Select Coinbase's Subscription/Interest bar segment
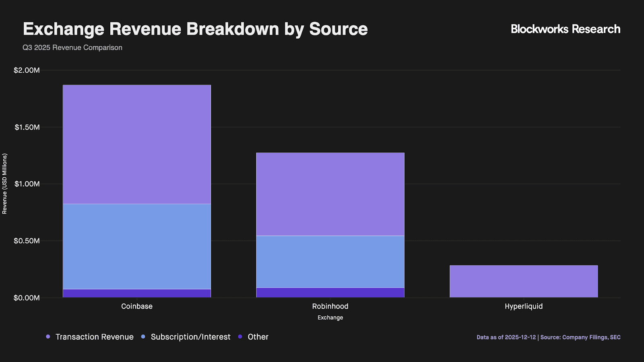This screenshot has width=644, height=362. pos(137,246)
